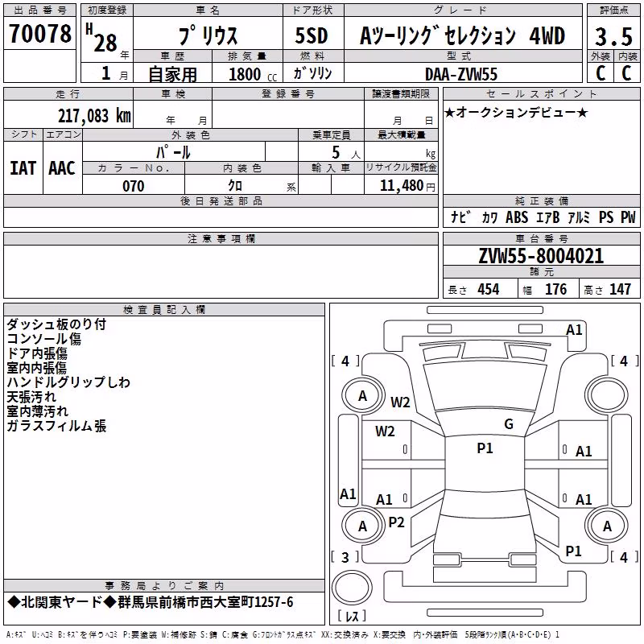Select recycle deposit 11,480円
Screen dimensions: 644x644
click(407, 186)
